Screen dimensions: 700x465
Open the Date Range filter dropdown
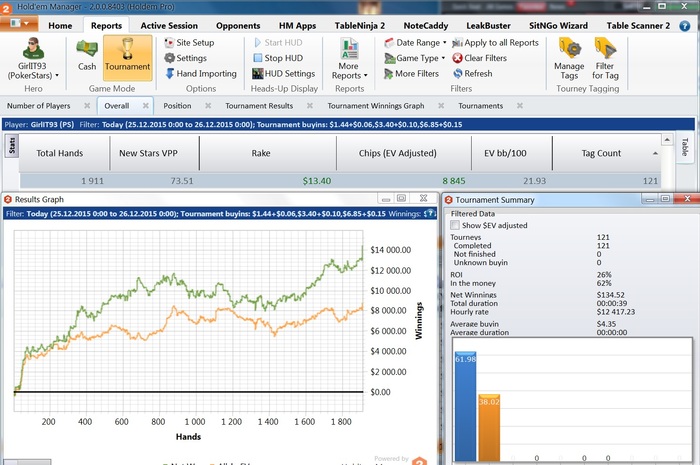click(x=415, y=43)
